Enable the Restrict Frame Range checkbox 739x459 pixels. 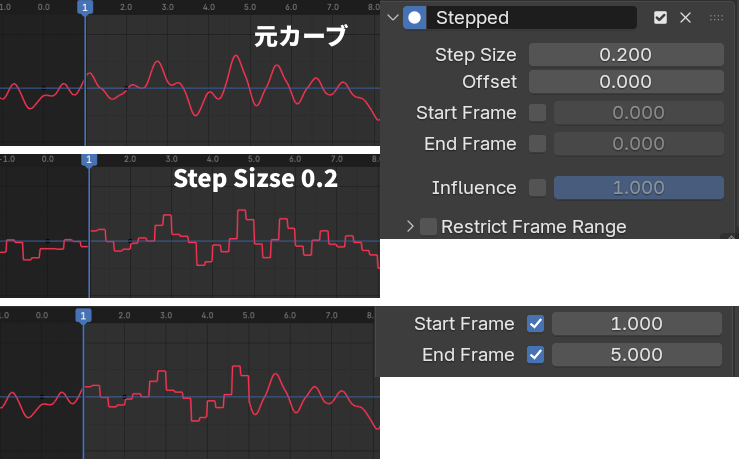[429, 226]
